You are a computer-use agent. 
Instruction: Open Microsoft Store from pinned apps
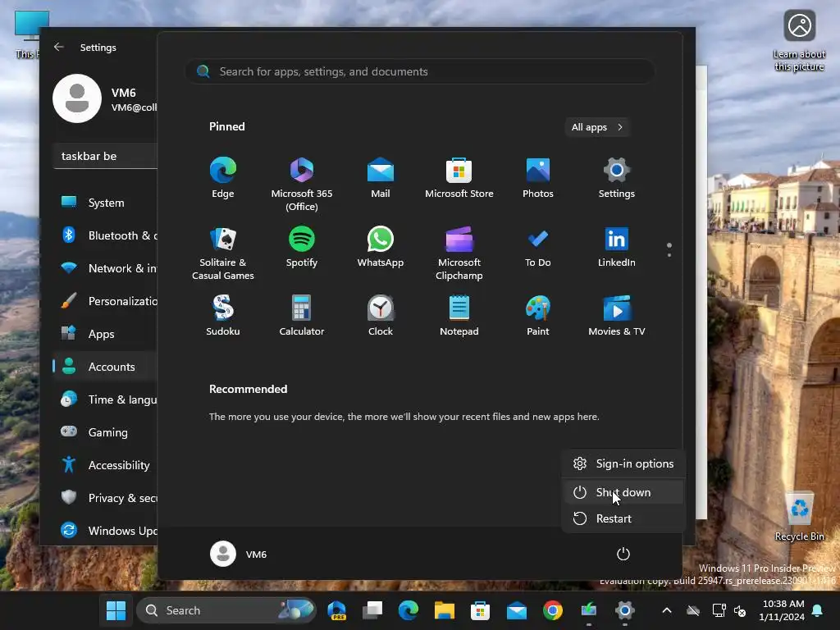point(459,178)
